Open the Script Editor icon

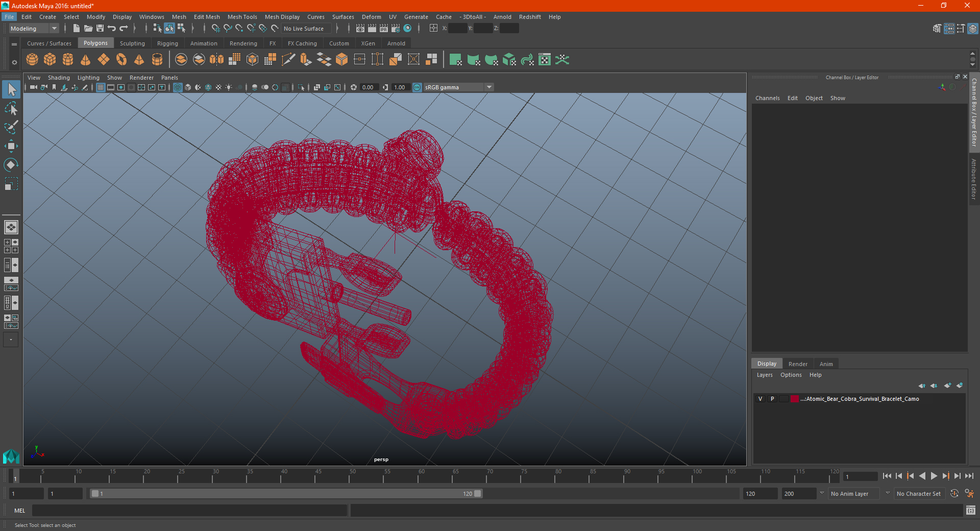tap(970, 511)
